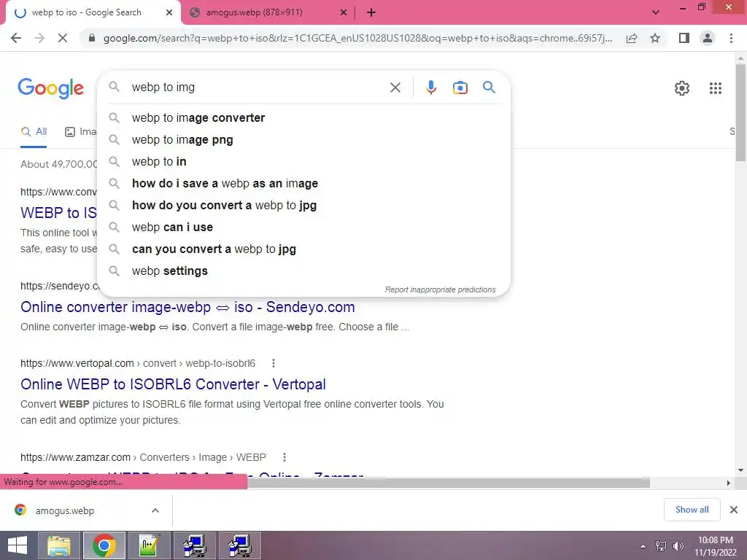Click the horizontal scrollbar thumb
The height and width of the screenshot is (560, 747).
pos(449,483)
